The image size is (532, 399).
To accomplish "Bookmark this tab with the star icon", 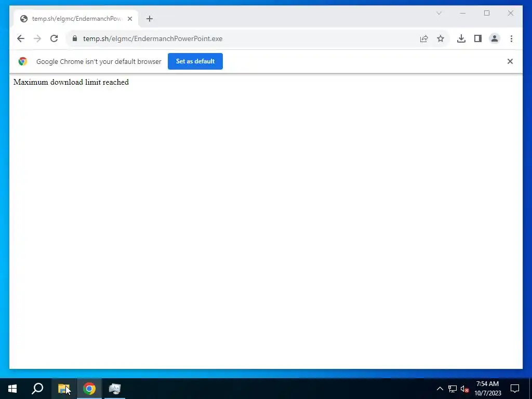I will click(x=441, y=38).
